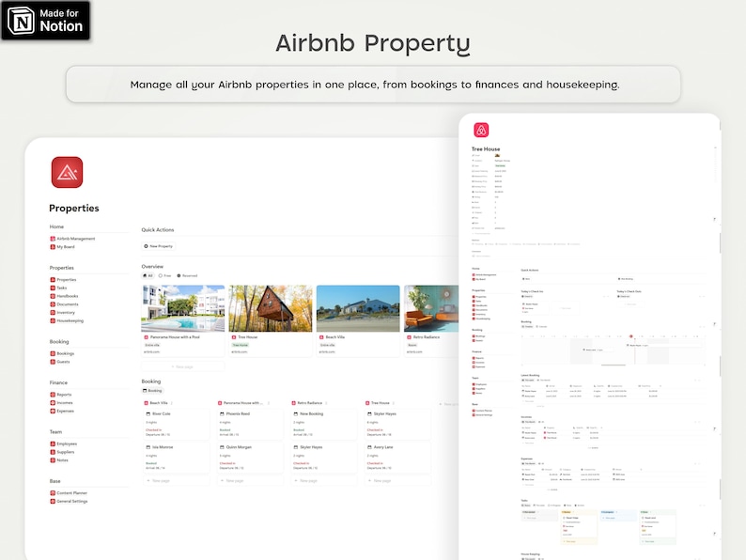Click the Beach Villa board column header
The height and width of the screenshot is (560, 746).
click(x=156, y=403)
